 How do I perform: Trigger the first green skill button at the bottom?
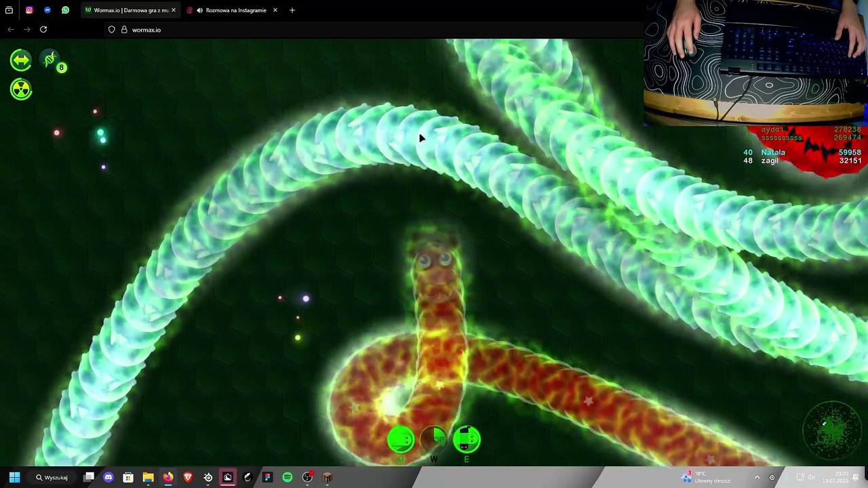coord(401,441)
